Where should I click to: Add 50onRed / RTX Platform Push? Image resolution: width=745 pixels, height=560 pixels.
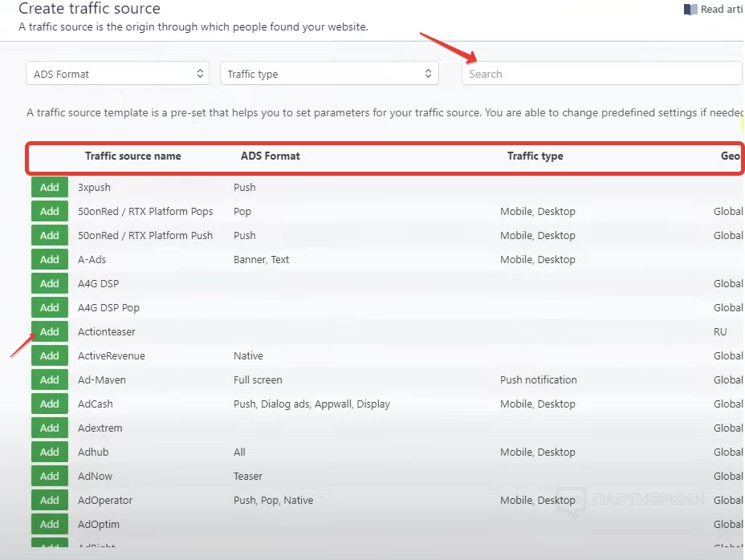click(50, 235)
